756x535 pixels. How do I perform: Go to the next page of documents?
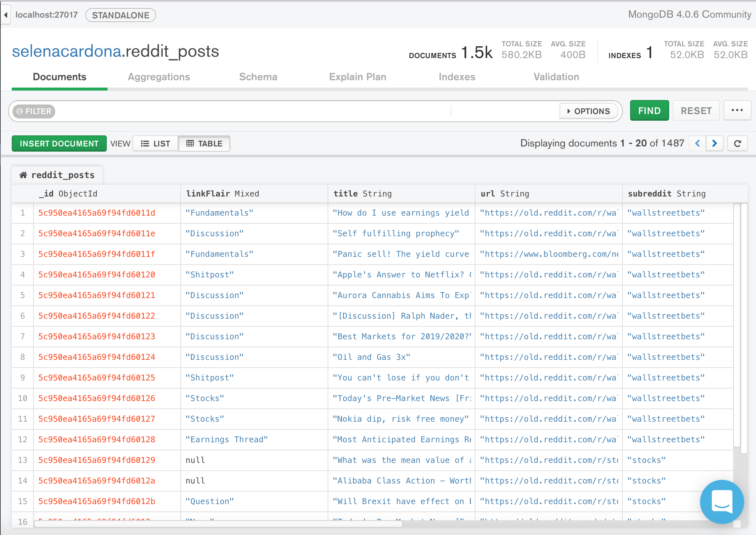tap(714, 144)
